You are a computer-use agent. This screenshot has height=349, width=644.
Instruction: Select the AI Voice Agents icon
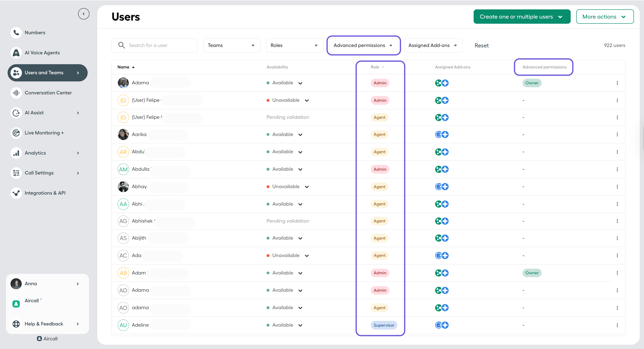click(x=16, y=53)
